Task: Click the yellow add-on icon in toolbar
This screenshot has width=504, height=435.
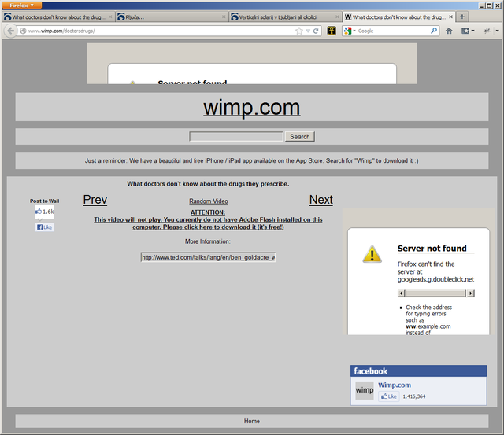Action: tap(332, 31)
